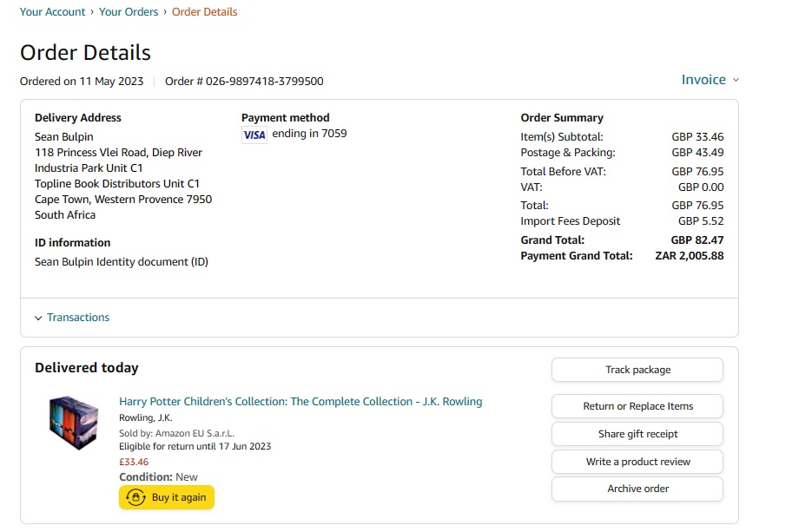
Task: Click the reorder icon in Buy it again
Action: point(135,497)
